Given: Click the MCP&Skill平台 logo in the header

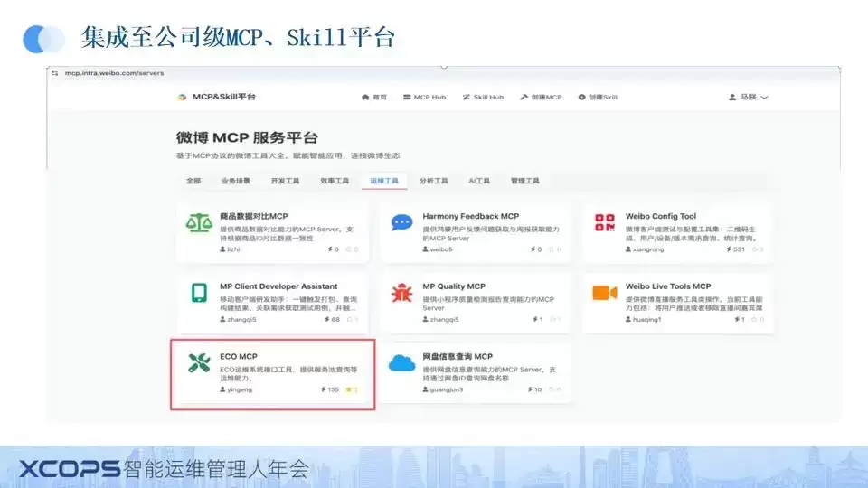Looking at the screenshot, I should [216, 97].
